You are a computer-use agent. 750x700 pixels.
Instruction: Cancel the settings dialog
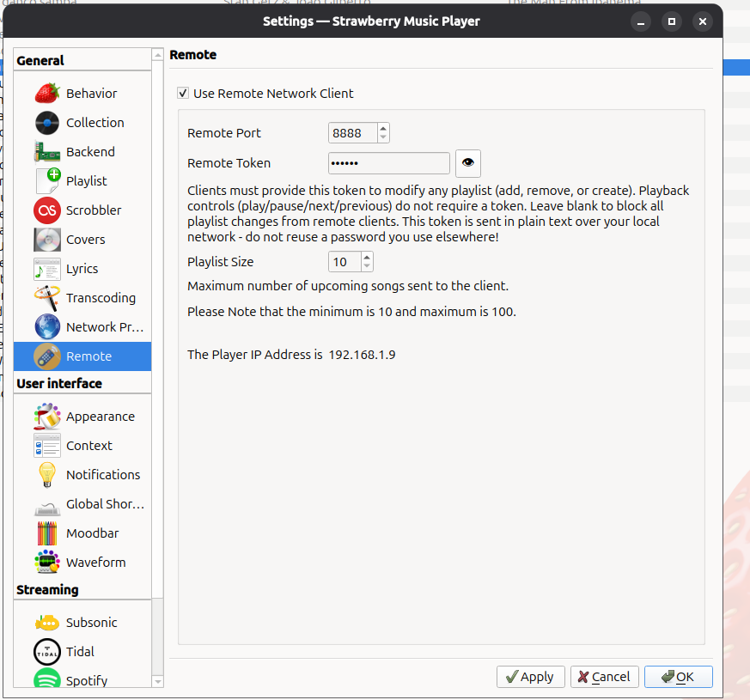[604, 677]
